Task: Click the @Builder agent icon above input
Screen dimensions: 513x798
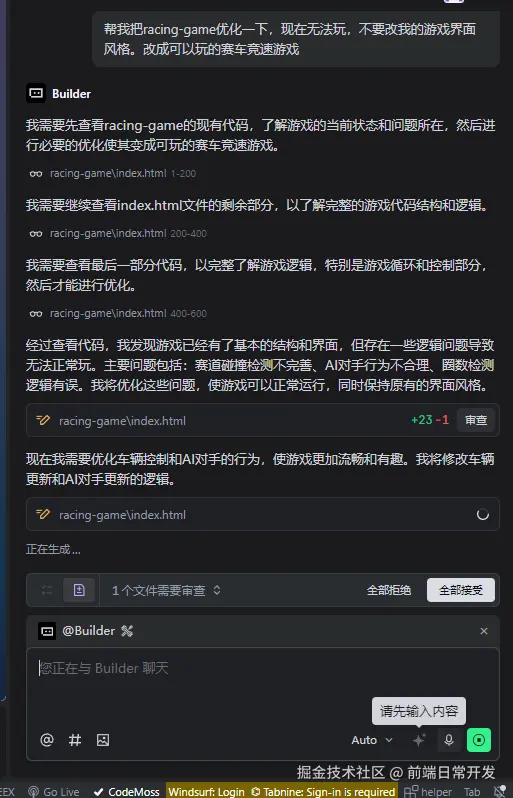Action: [x=47, y=631]
